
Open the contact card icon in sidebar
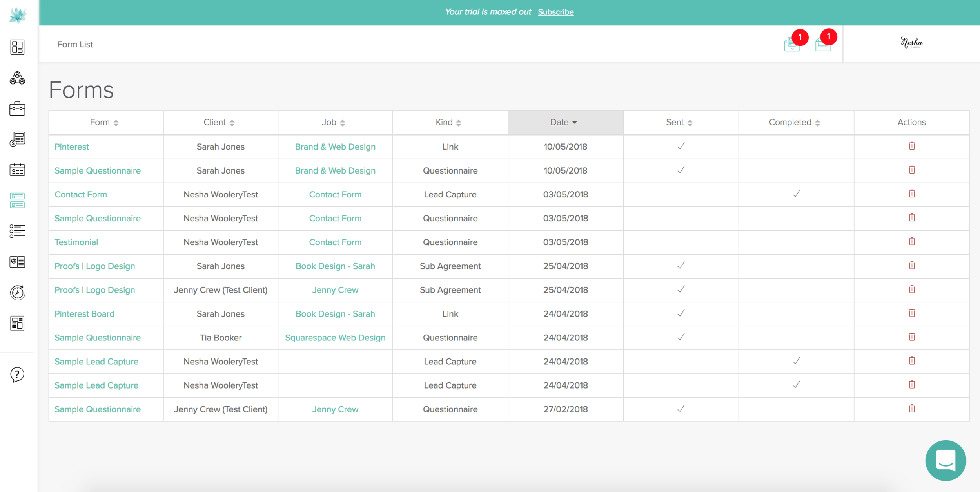click(x=17, y=262)
